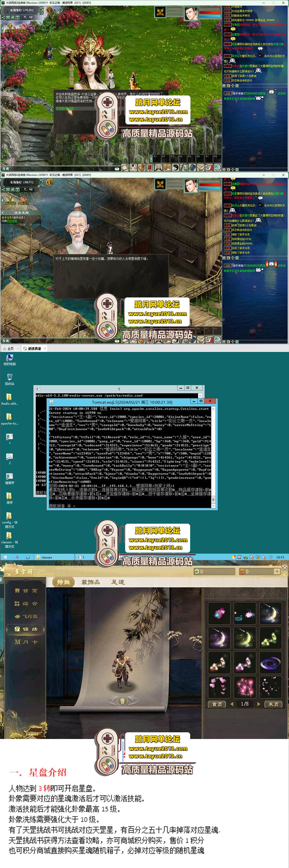Click the 末页 last page button

click(x=273, y=704)
